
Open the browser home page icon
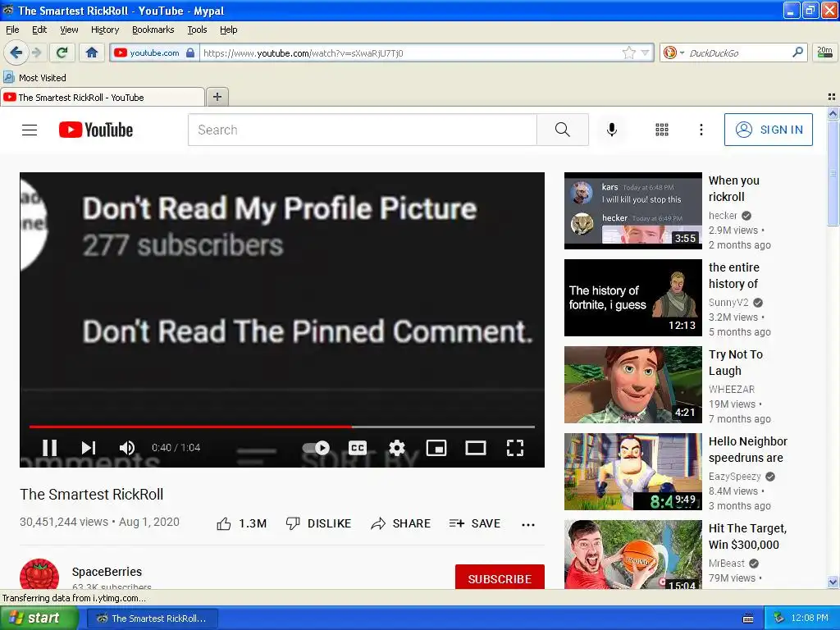click(92, 52)
